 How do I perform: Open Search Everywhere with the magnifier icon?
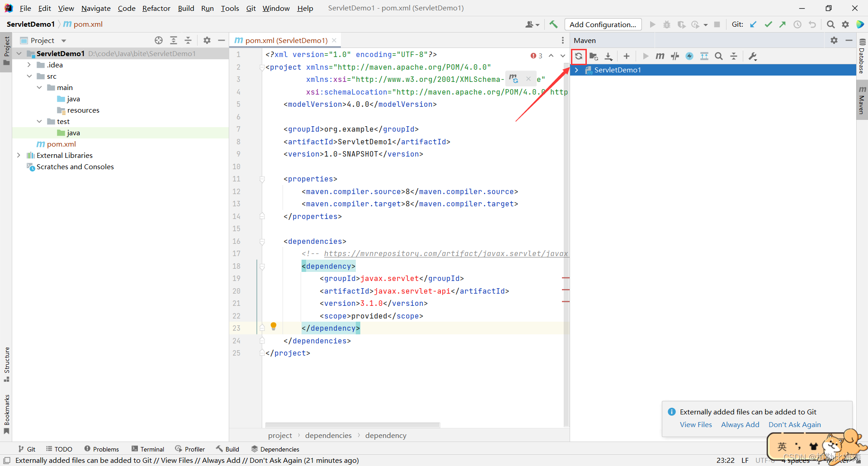tap(830, 24)
